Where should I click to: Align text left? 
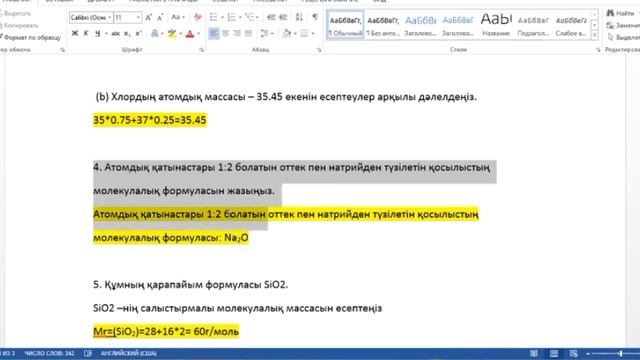(x=213, y=33)
